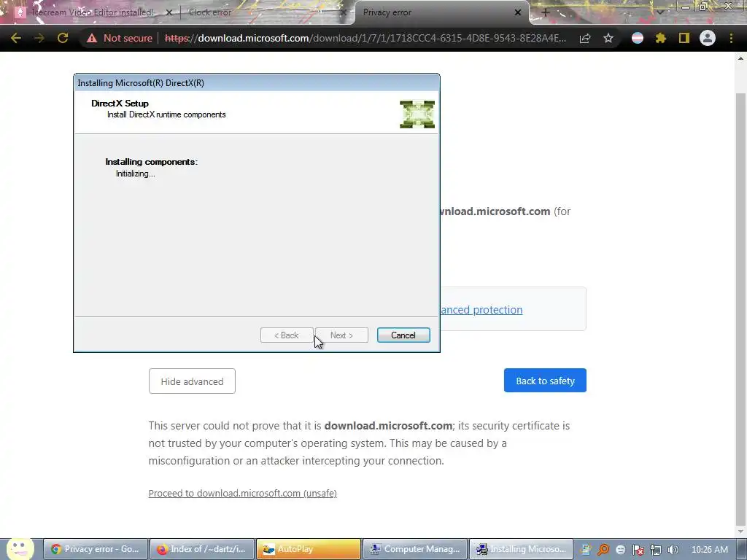Image resolution: width=747 pixels, height=560 pixels.
Task: Reload the page with the refresh icon
Action: point(63,38)
